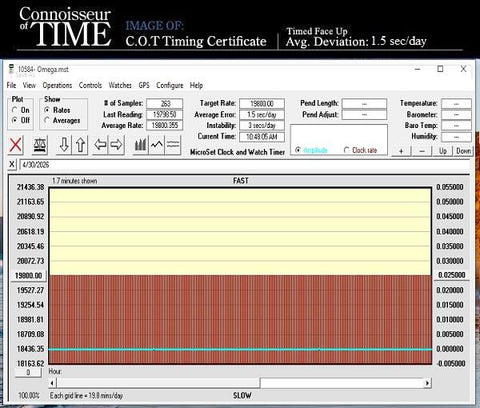Open the Controls menu

pos(90,85)
